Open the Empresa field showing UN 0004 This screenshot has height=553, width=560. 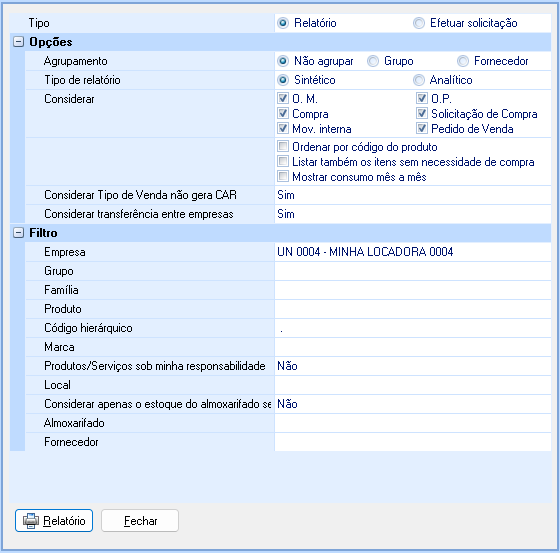point(413,252)
